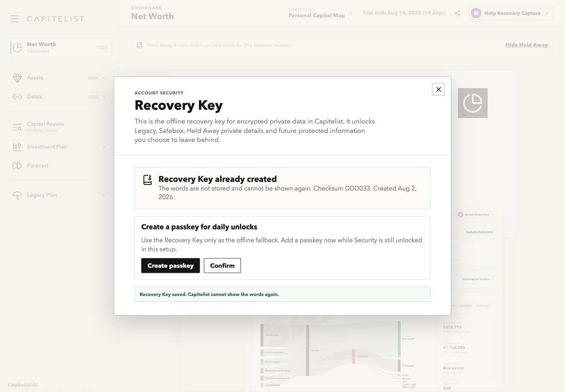The image size is (565, 392).
Task: Click the Net Worth pie chart icon in sidebar
Action: pos(17,47)
